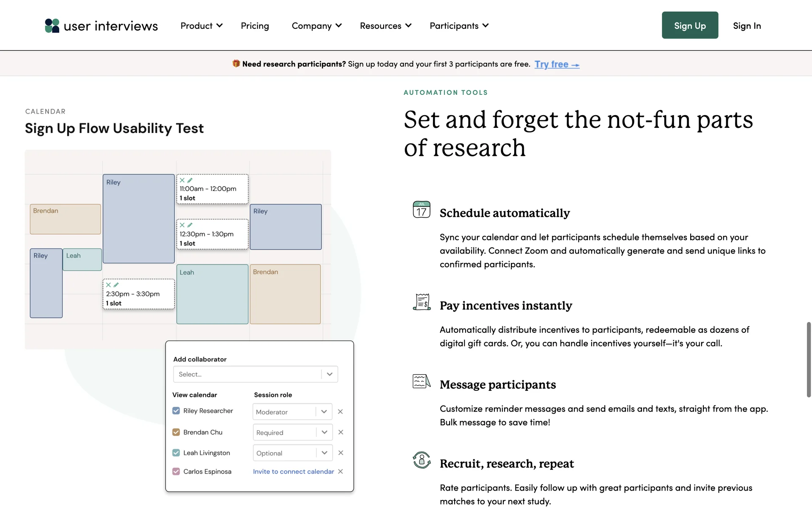Toggle Leah Livingston calendar checkbox
The height and width of the screenshot is (508, 812).
(176, 453)
